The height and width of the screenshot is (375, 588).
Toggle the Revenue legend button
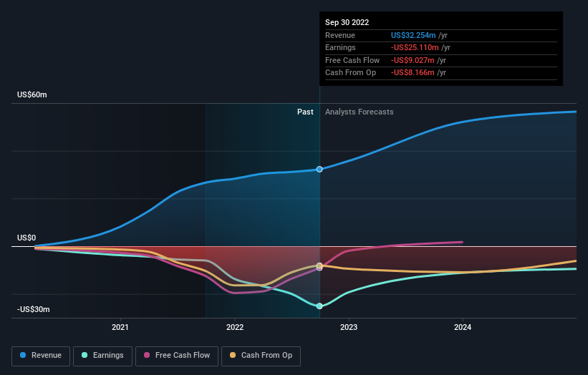[41, 356]
